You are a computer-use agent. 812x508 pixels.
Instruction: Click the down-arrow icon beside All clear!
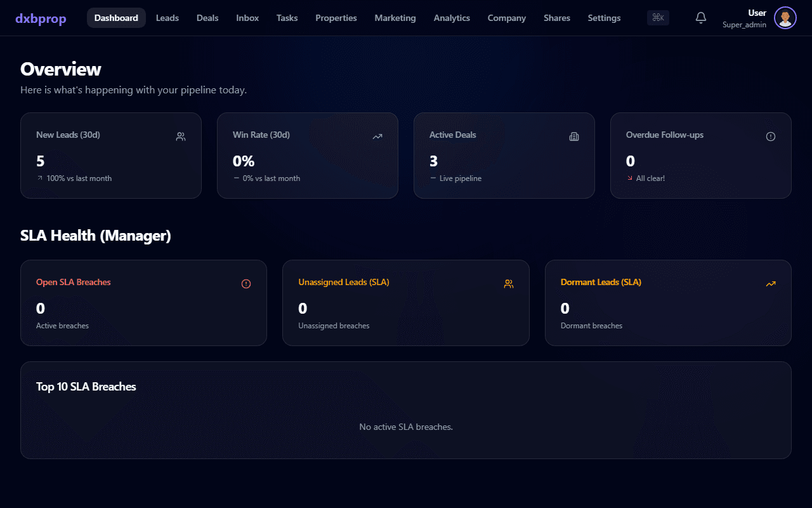[x=630, y=178]
